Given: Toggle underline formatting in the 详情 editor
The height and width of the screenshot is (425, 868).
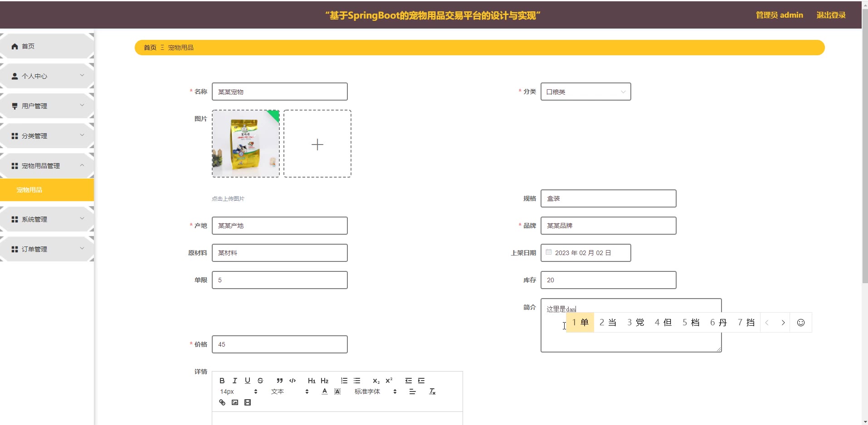Looking at the screenshot, I should 248,381.
